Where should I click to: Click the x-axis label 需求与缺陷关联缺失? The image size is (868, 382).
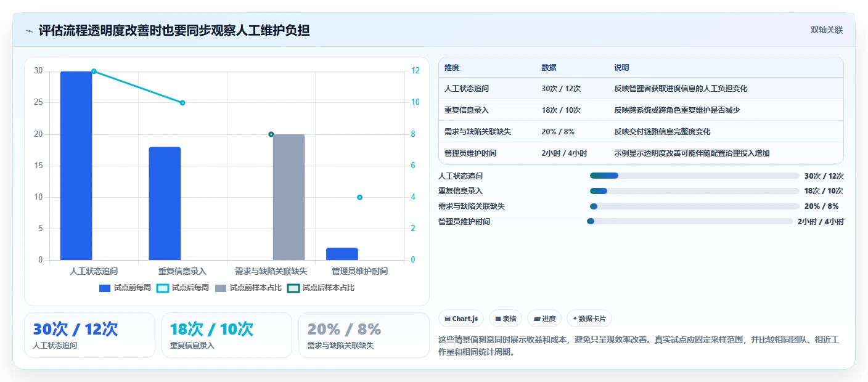[x=271, y=271]
